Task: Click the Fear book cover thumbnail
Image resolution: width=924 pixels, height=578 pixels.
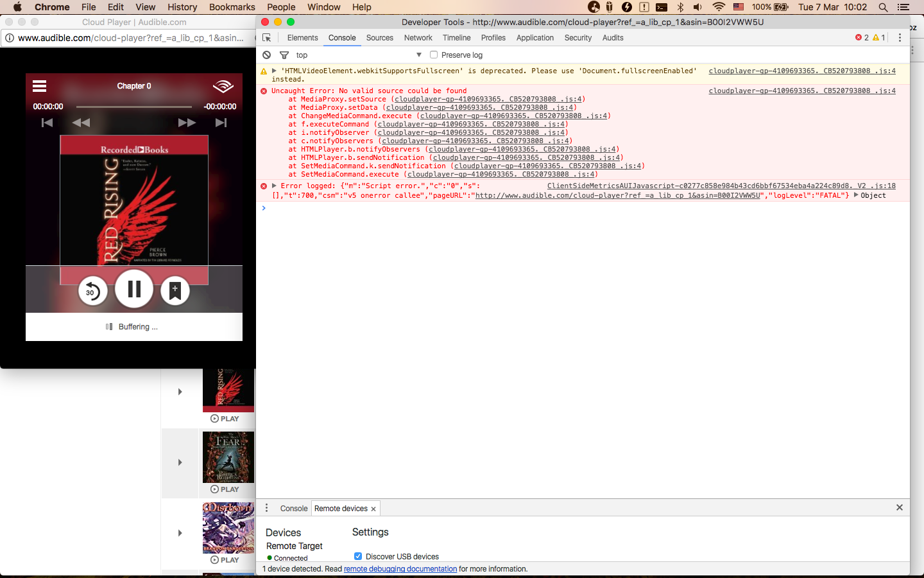Action: pos(228,457)
